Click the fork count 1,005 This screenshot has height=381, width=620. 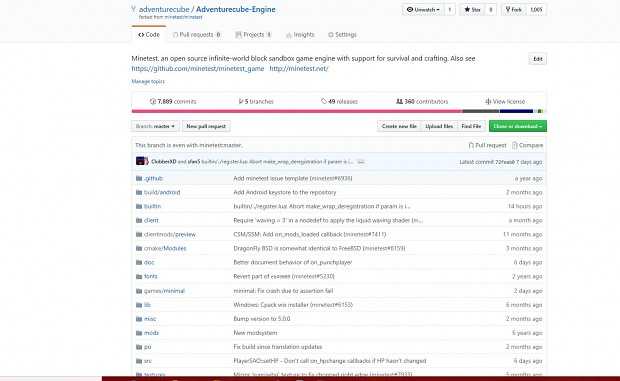[x=536, y=9]
